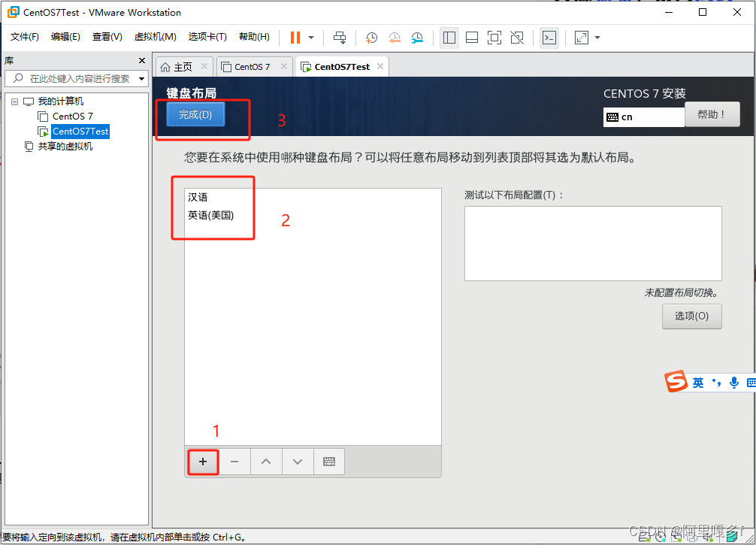756x545 pixels.
Task: Revert the VM to its snapshot
Action: (x=394, y=37)
